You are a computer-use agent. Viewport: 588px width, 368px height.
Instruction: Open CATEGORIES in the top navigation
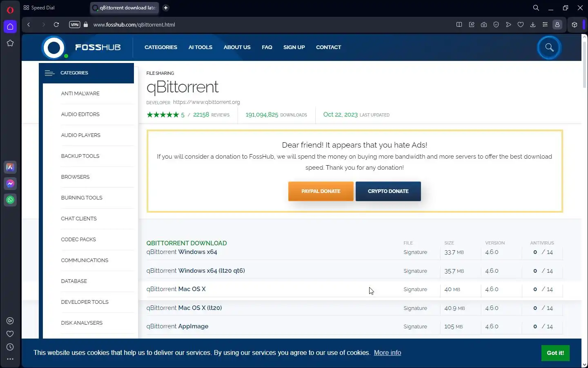tap(161, 47)
